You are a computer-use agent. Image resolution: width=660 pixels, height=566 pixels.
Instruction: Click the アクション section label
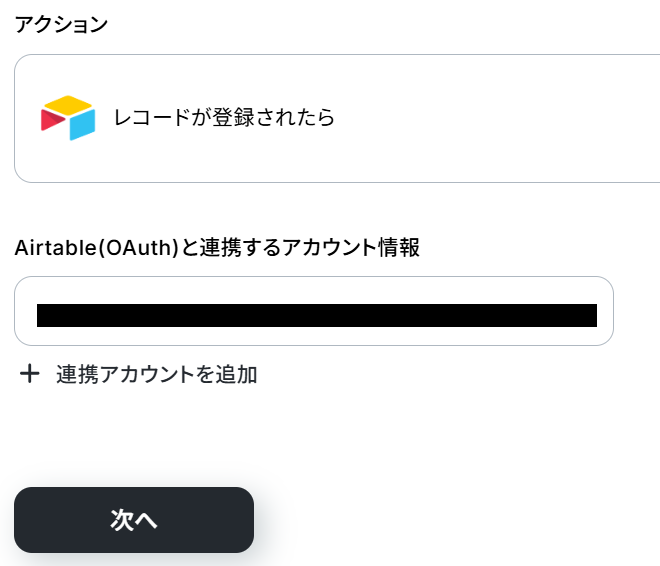60,25
